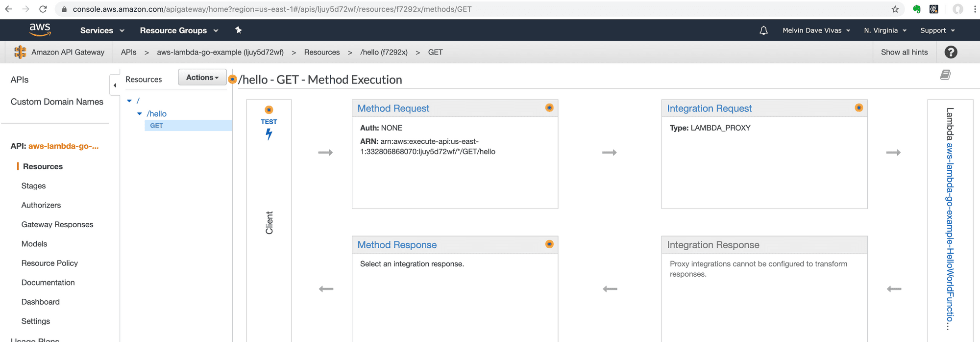
Task: Click the TEST link
Action: click(269, 122)
